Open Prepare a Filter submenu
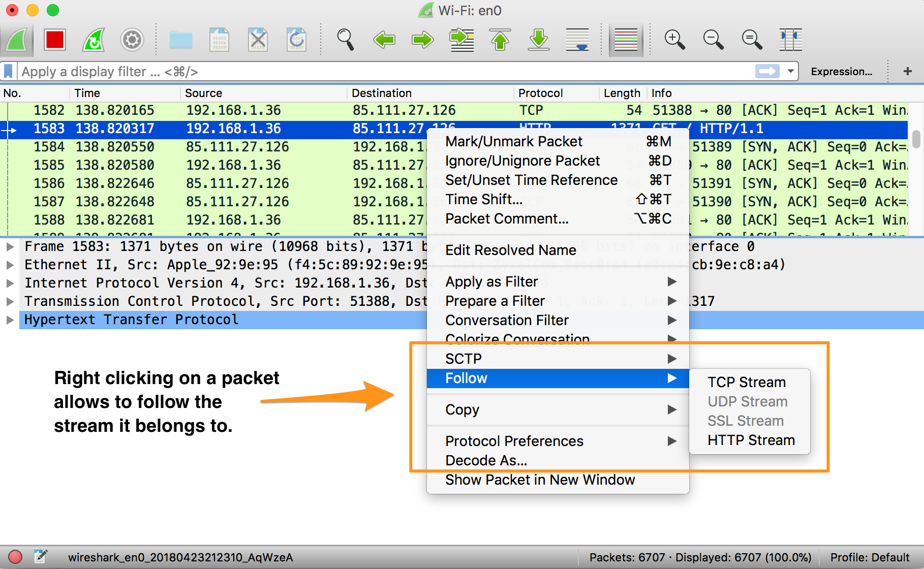 tap(558, 301)
